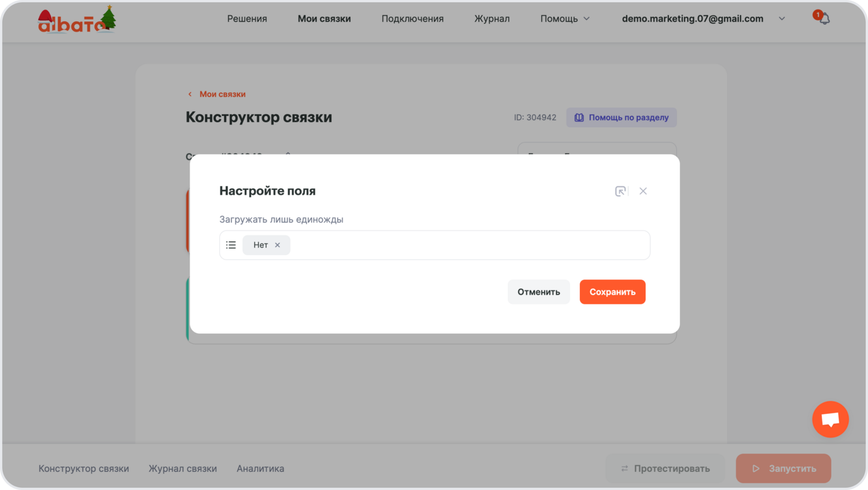Open the orange chat support bubble

pyautogui.click(x=830, y=419)
